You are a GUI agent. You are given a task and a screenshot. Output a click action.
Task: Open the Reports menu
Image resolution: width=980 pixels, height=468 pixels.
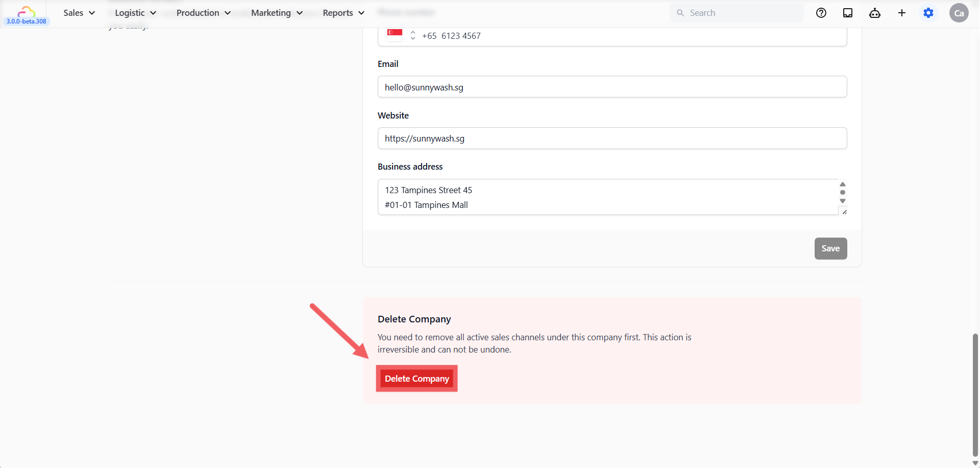[x=343, y=13]
